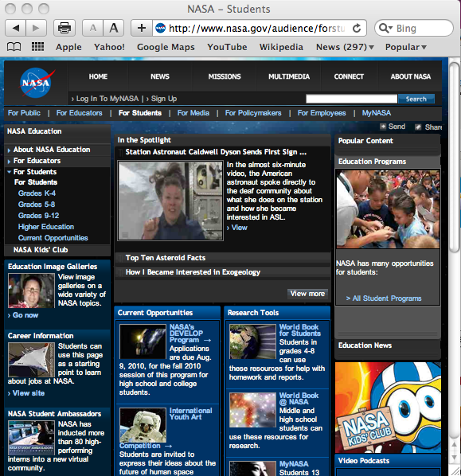
Task: Open World Book for Students link
Action: (300, 330)
